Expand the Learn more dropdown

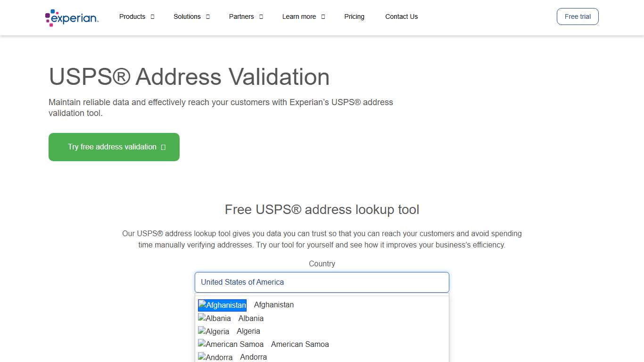pos(303,16)
